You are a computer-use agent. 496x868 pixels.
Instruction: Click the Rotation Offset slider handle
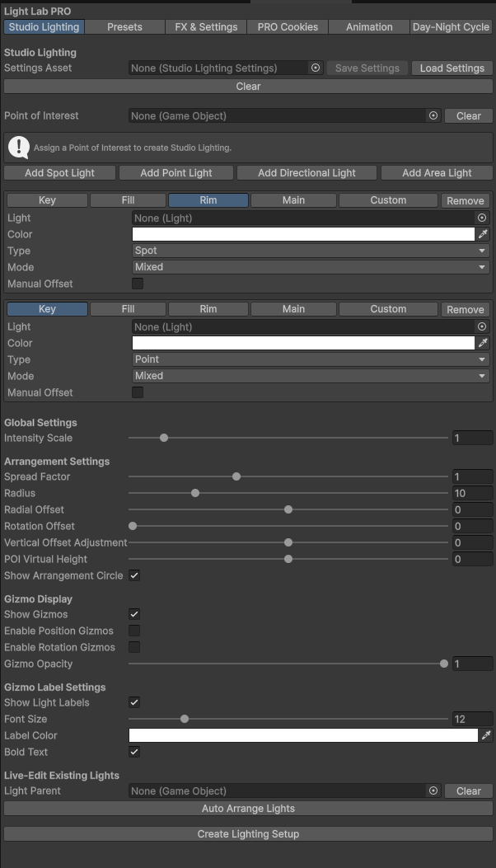(133, 526)
